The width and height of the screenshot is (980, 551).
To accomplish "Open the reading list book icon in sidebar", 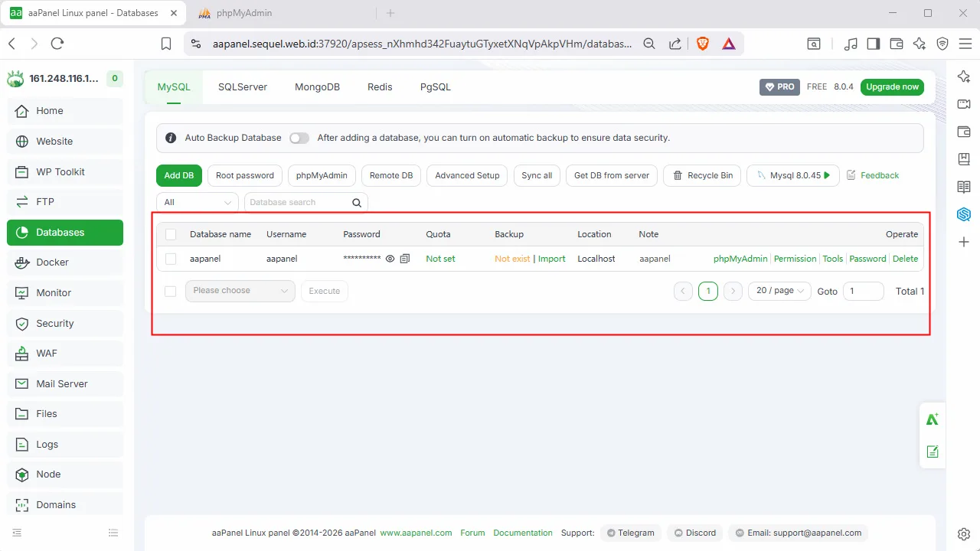I will point(964,187).
